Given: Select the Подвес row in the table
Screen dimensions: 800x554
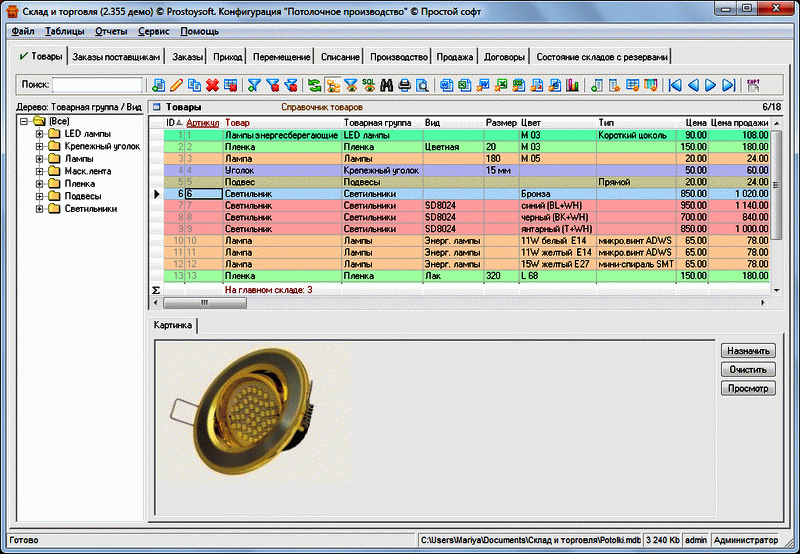Looking at the screenshot, I should (467, 182).
